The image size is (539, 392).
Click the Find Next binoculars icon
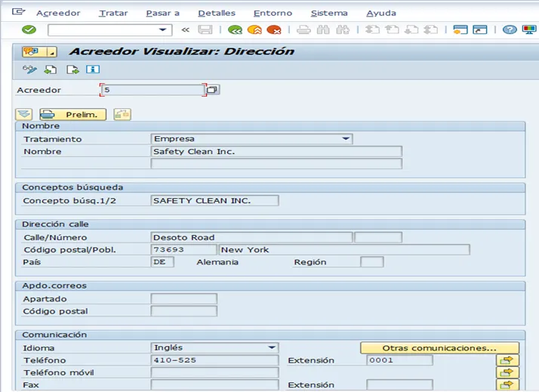tap(343, 30)
